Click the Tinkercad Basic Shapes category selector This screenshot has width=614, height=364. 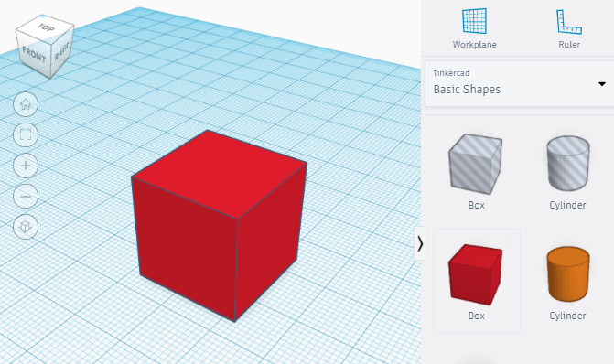click(x=519, y=83)
